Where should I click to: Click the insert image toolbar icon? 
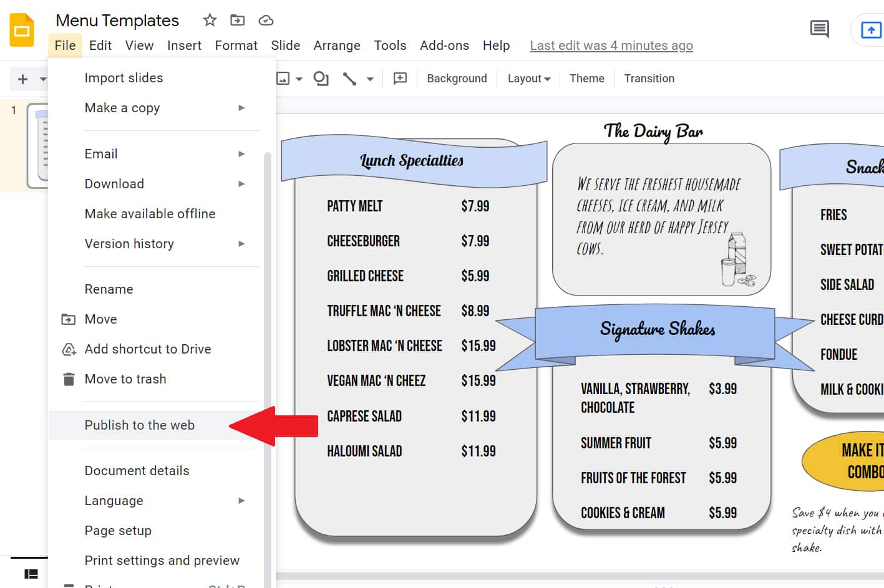pyautogui.click(x=283, y=79)
